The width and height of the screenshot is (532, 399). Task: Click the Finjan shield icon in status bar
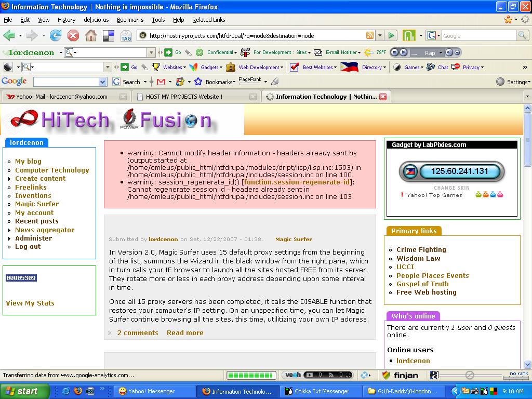(387, 375)
